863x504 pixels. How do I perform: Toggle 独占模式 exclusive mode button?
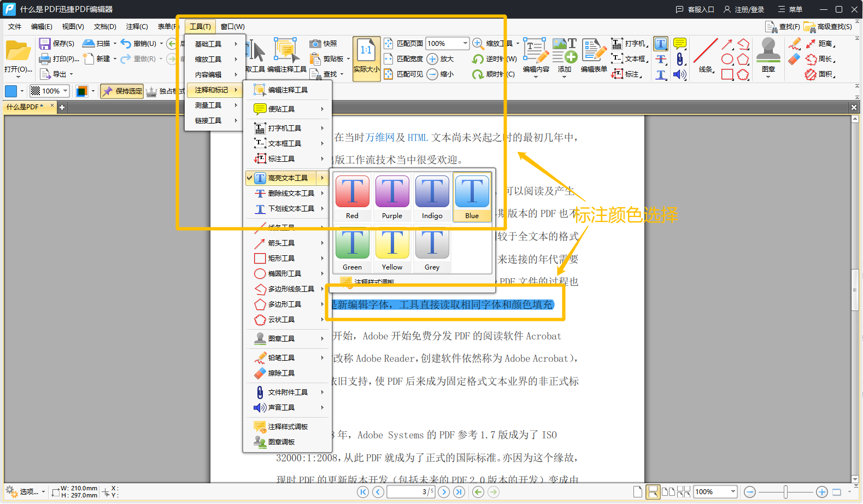click(x=165, y=91)
